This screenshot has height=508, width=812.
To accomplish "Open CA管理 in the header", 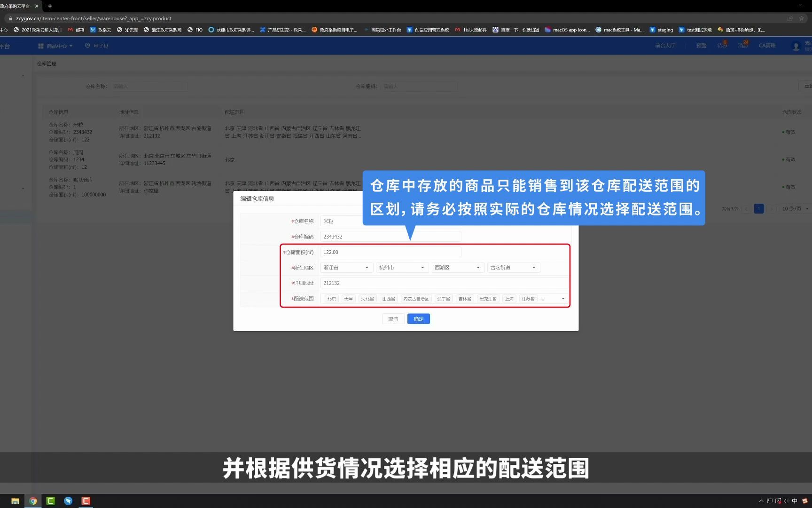I will (x=767, y=46).
